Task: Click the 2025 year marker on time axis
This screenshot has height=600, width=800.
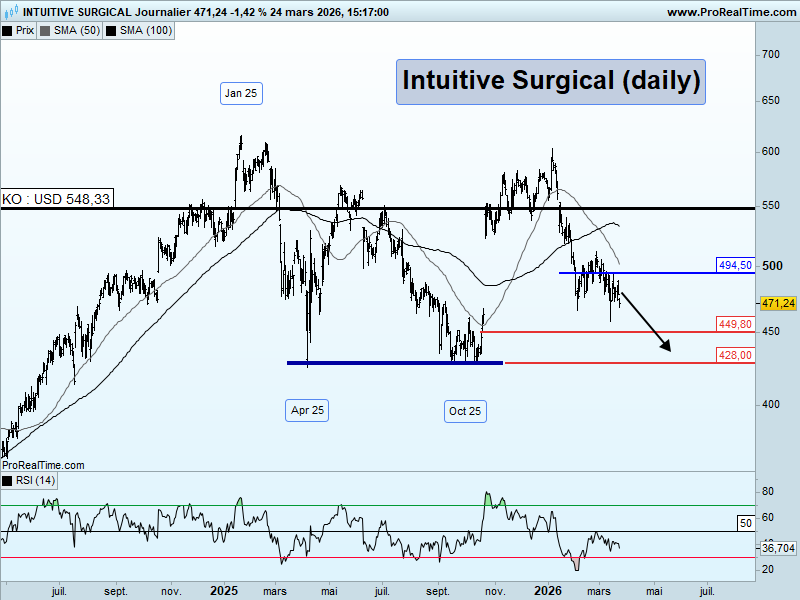Action: pos(223,591)
